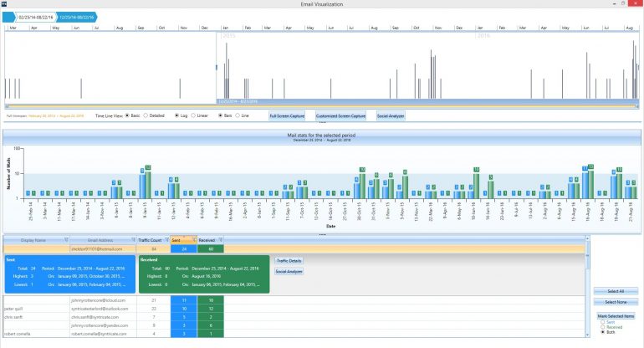Click the timeline horizontal scrollbar
This screenshot has width=644, height=348.
pos(318,105)
